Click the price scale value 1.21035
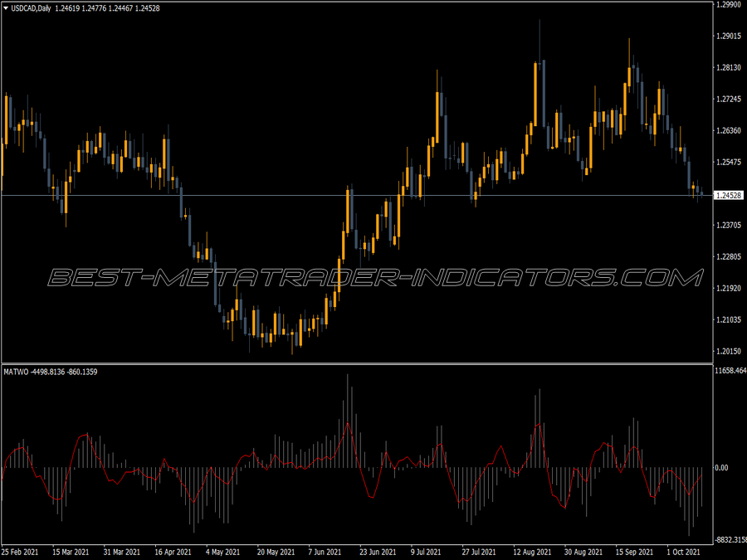This screenshot has width=747, height=560. pyautogui.click(x=729, y=319)
